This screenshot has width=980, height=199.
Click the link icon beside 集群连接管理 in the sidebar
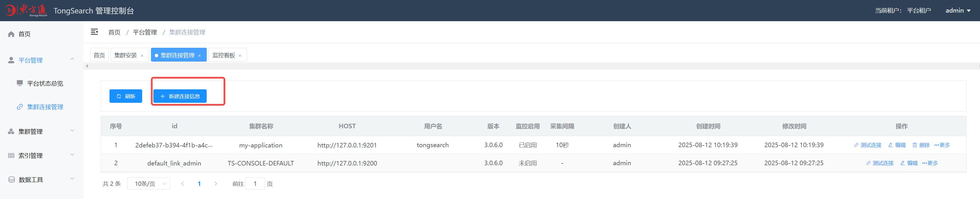(x=20, y=107)
